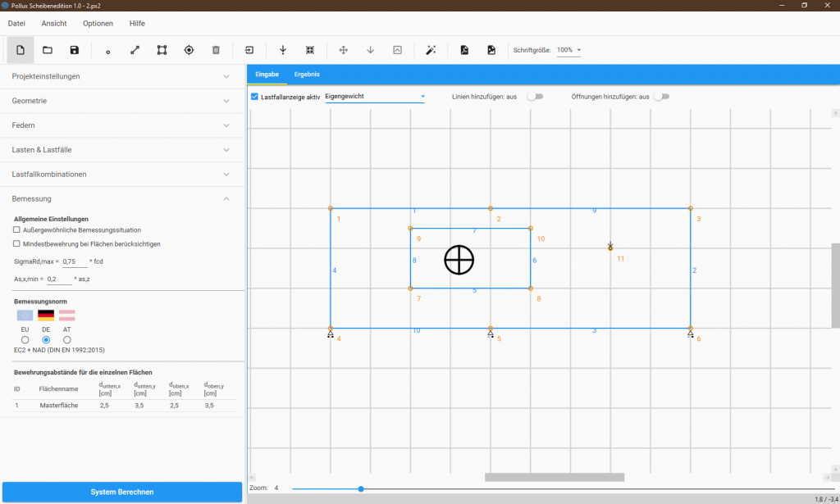
Task: Click the SigmaRd,max input field
Action: tap(75, 261)
